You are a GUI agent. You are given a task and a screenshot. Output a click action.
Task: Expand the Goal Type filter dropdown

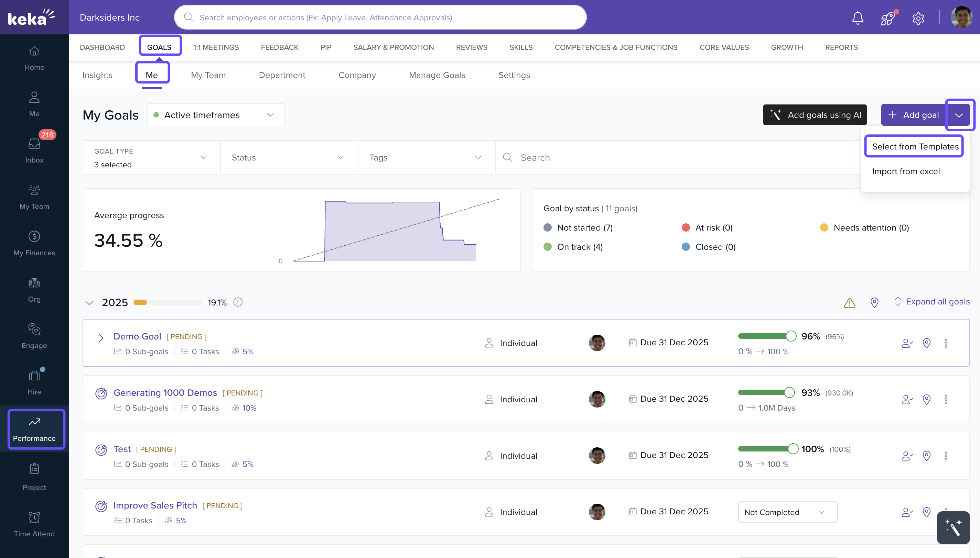click(x=151, y=157)
